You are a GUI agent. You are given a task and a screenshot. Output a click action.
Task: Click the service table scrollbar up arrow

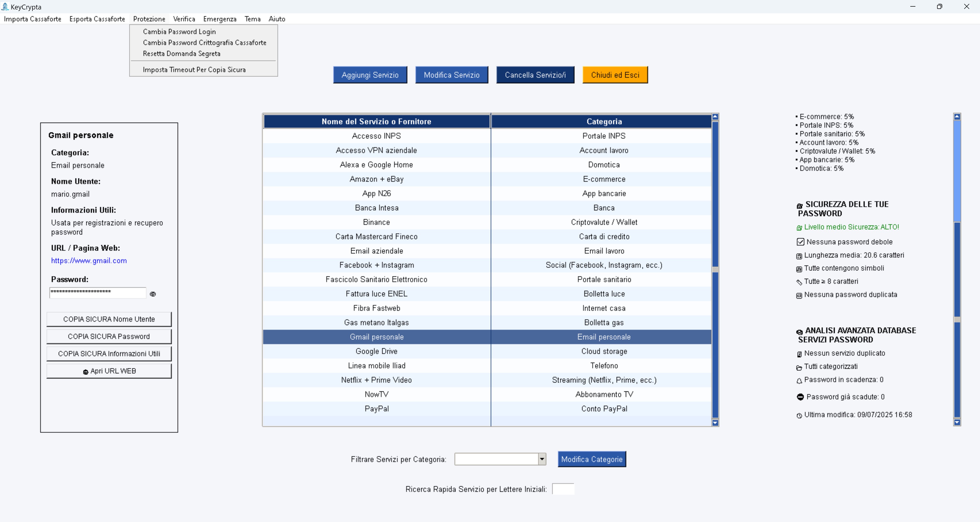(715, 117)
